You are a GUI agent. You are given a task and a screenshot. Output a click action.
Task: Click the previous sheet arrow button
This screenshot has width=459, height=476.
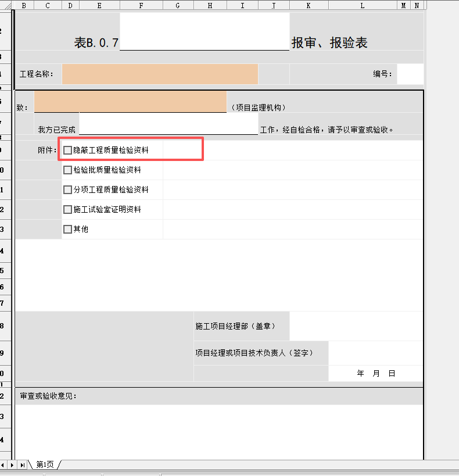(4, 465)
